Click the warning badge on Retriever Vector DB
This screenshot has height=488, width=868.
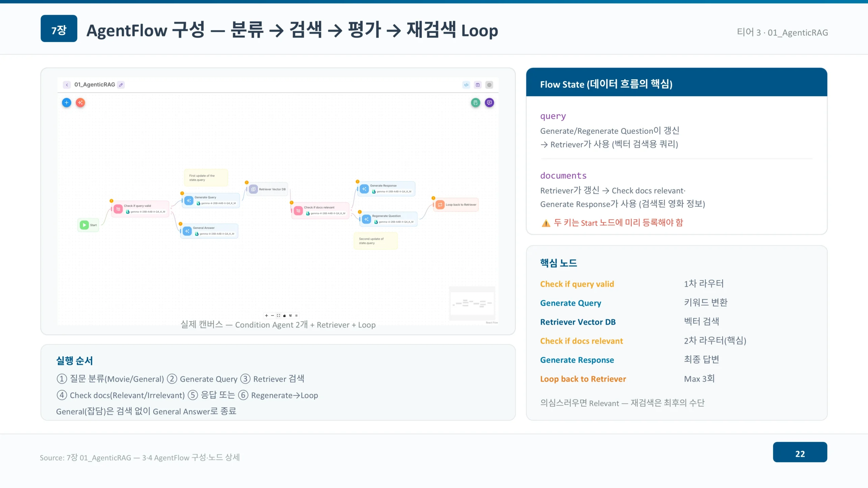coord(247,182)
